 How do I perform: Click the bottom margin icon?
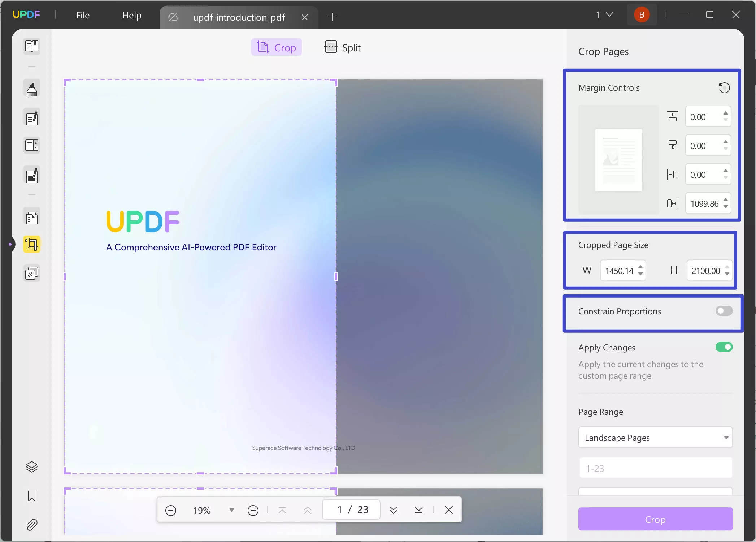672,146
